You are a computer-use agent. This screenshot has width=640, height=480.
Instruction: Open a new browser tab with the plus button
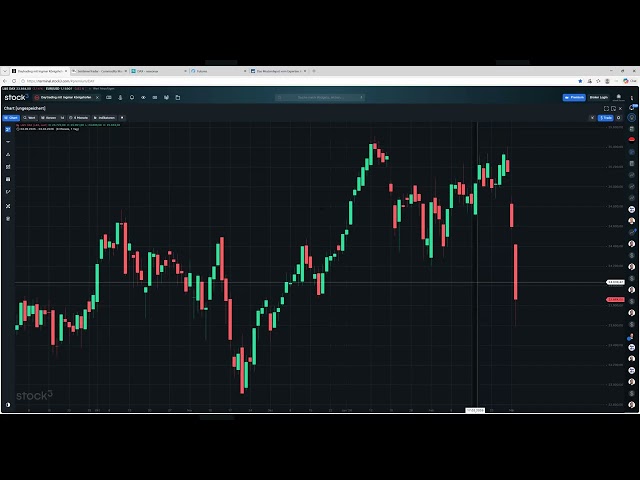coord(314,71)
